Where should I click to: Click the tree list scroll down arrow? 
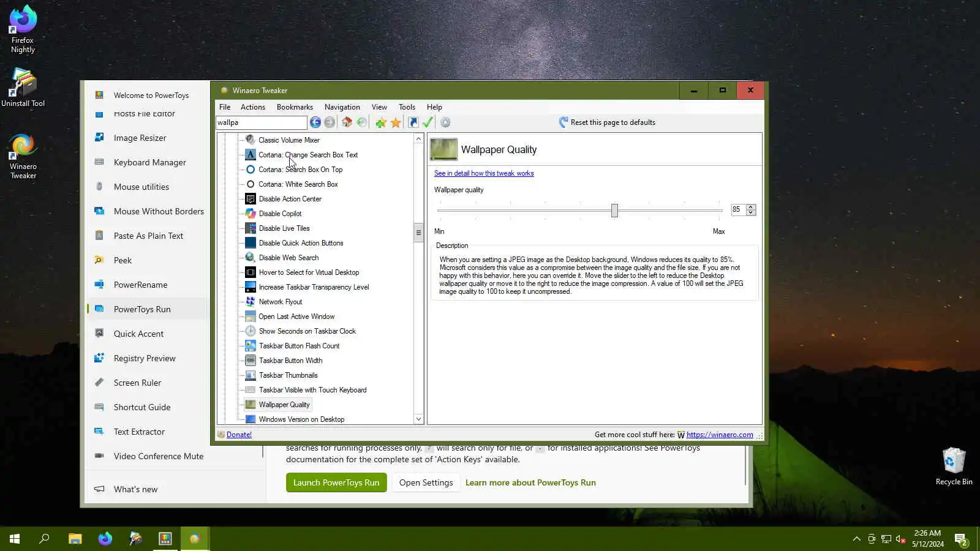tap(419, 419)
